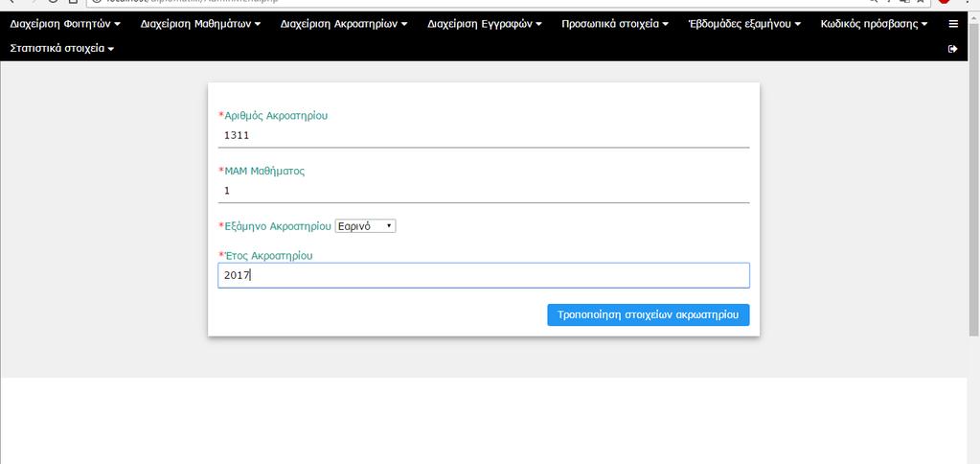
Task: Open Διαχείριση Φοιτητών dropdown menu
Action: click(x=65, y=24)
